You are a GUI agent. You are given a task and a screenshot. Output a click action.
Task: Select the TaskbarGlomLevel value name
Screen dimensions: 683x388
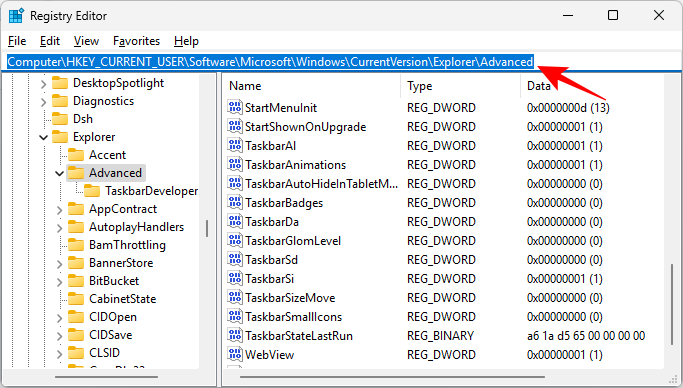point(293,240)
